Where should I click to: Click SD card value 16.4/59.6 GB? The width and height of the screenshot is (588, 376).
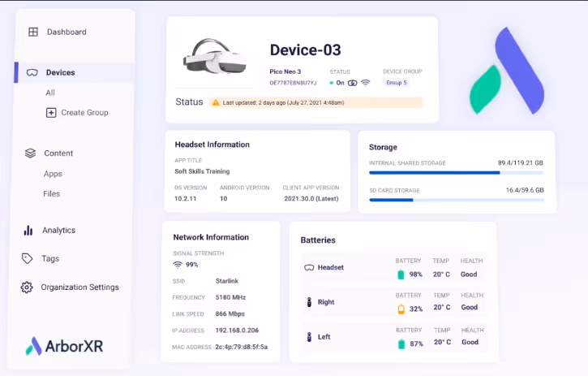coord(525,190)
